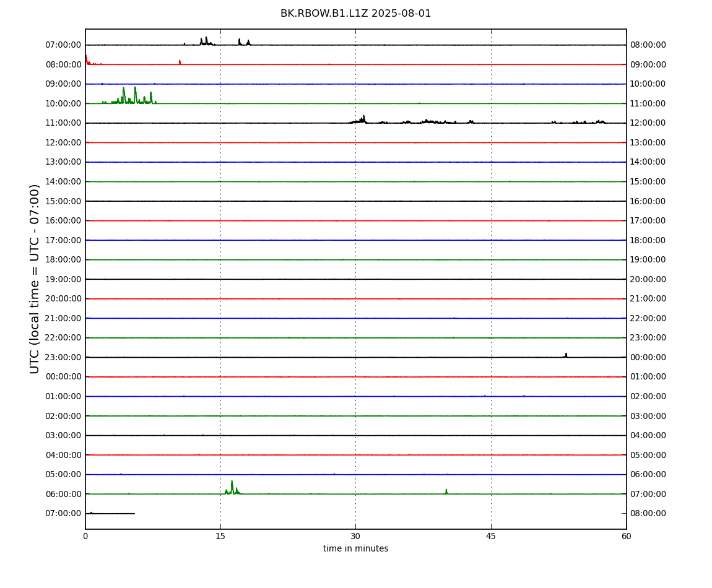The width and height of the screenshot is (712, 588).
Task: Click the right-axis end-time label 03:00:00
Action: (x=648, y=416)
